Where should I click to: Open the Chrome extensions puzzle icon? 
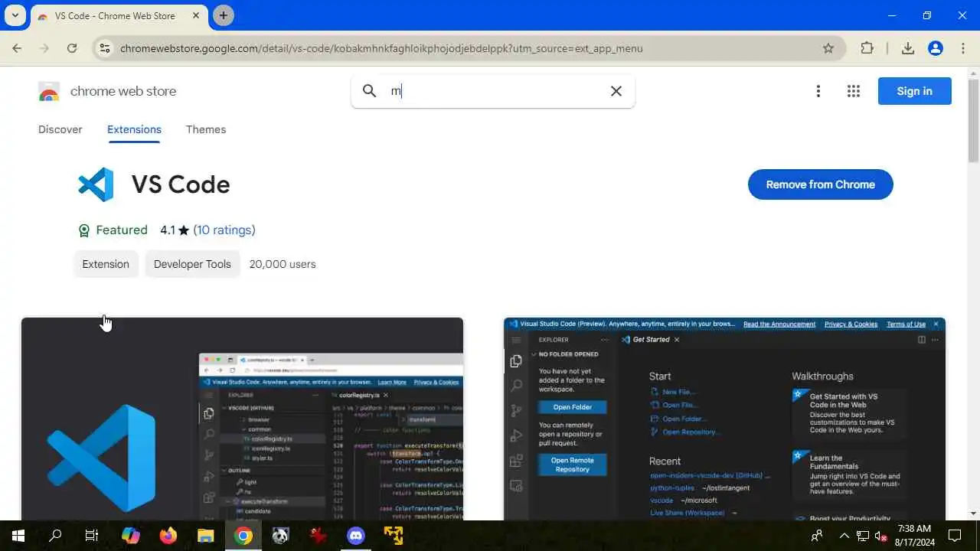point(867,48)
